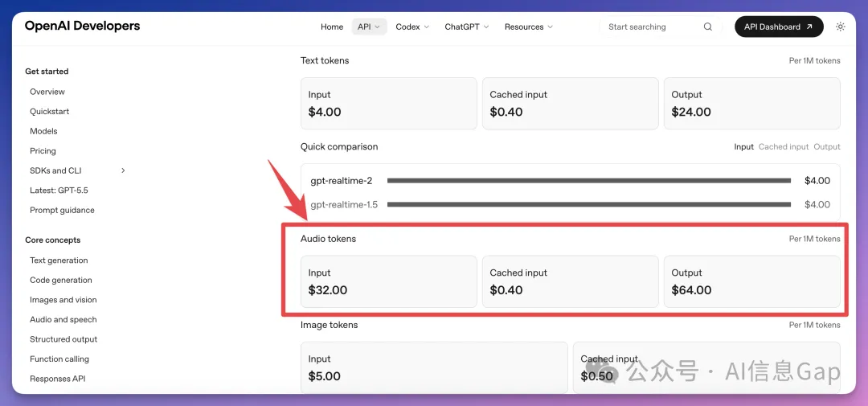Switch comparison to Cached input tab
Image resolution: width=868 pixels, height=406 pixels.
(784, 147)
